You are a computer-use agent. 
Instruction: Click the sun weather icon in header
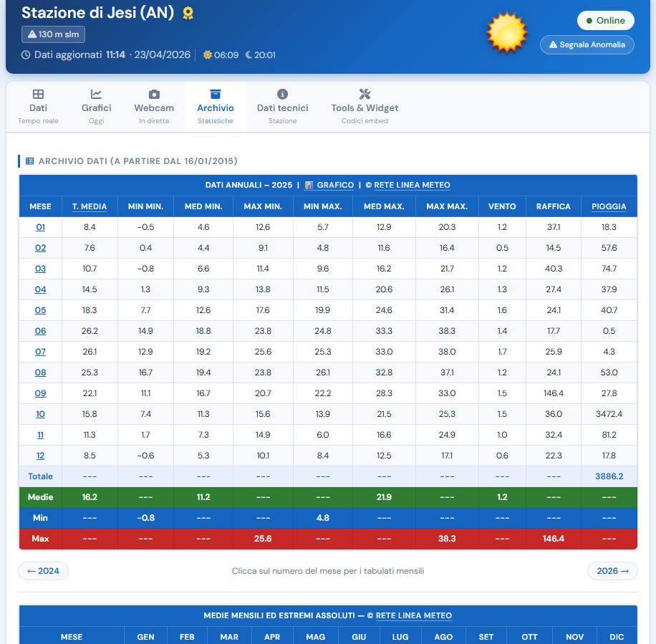point(506,33)
